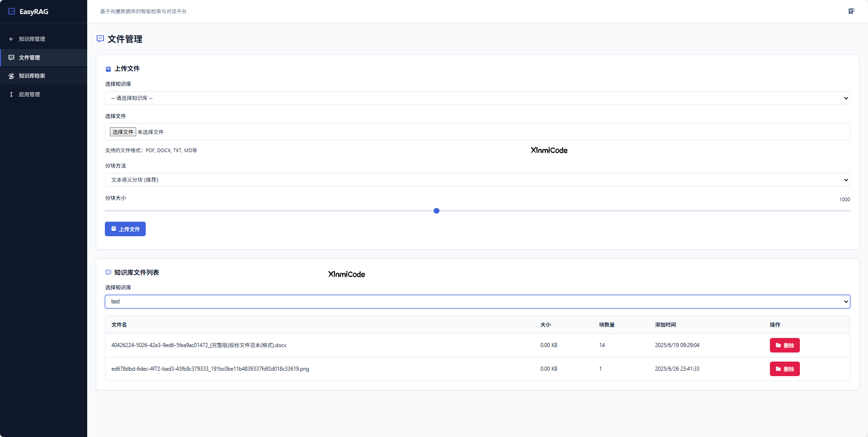Click 选择文件 to browse for a file
This screenshot has height=437, width=868.
pos(123,132)
